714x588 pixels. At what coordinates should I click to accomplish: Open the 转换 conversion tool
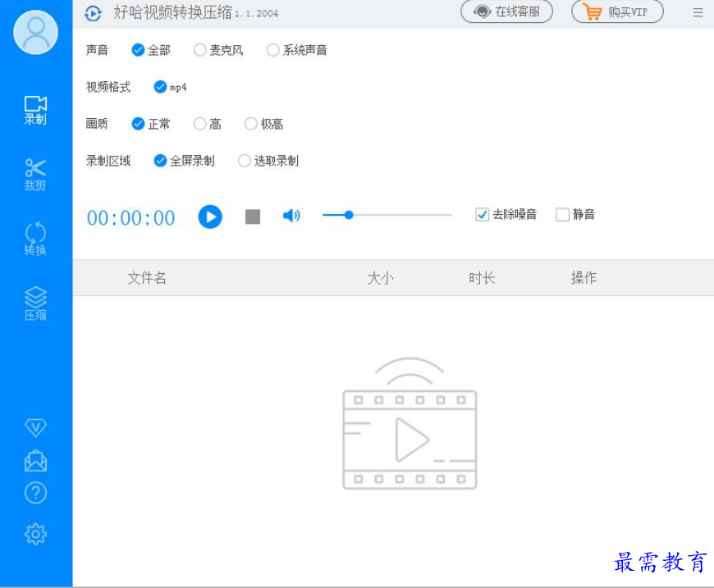click(35, 239)
